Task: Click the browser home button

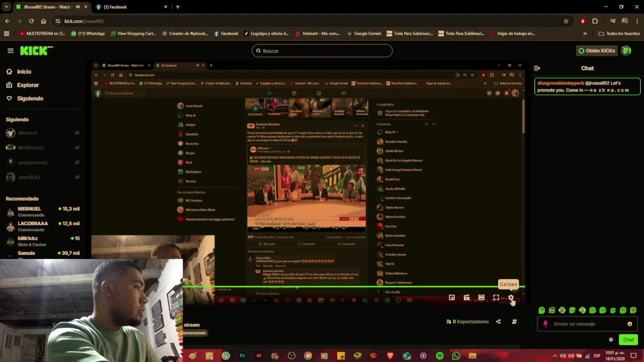Action: pos(43,21)
